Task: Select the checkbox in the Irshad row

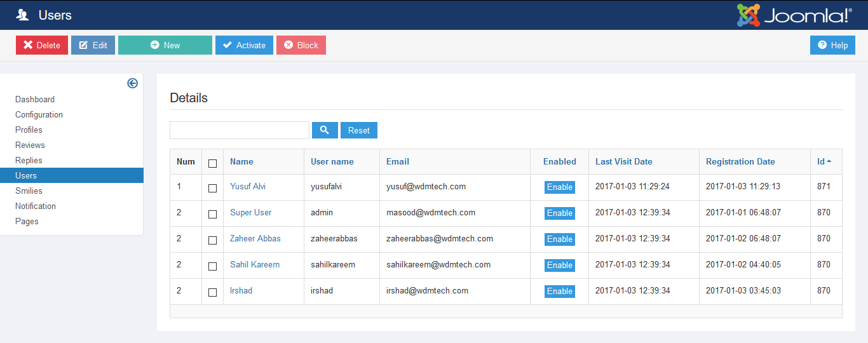Action: pos(212,292)
